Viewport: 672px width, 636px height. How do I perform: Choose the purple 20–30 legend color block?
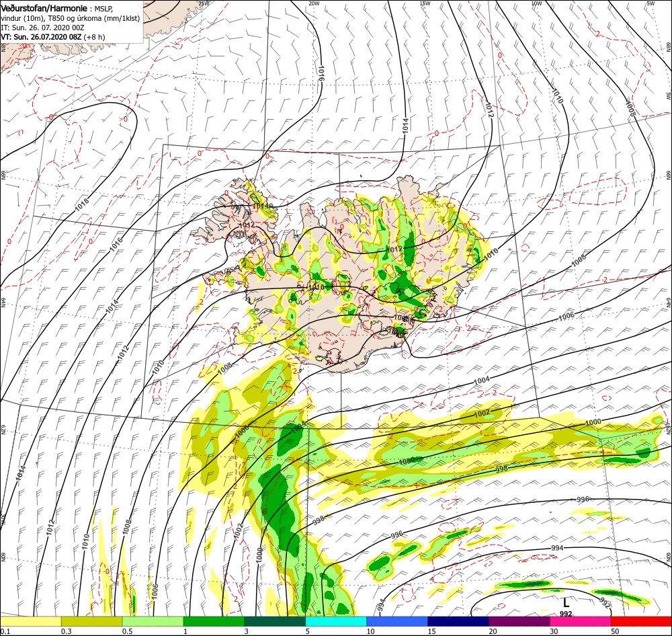click(x=519, y=621)
